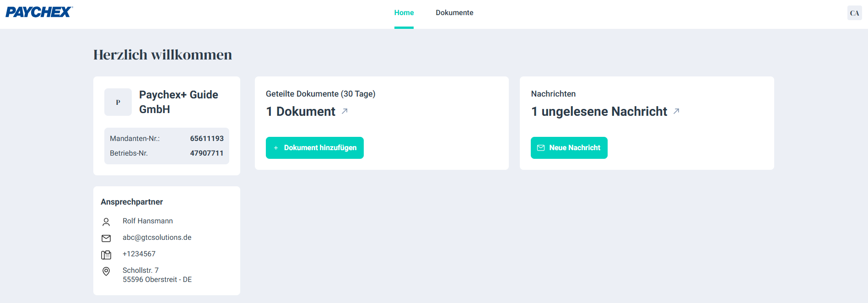Click the email abc@gtcsolutions.de

(x=157, y=238)
